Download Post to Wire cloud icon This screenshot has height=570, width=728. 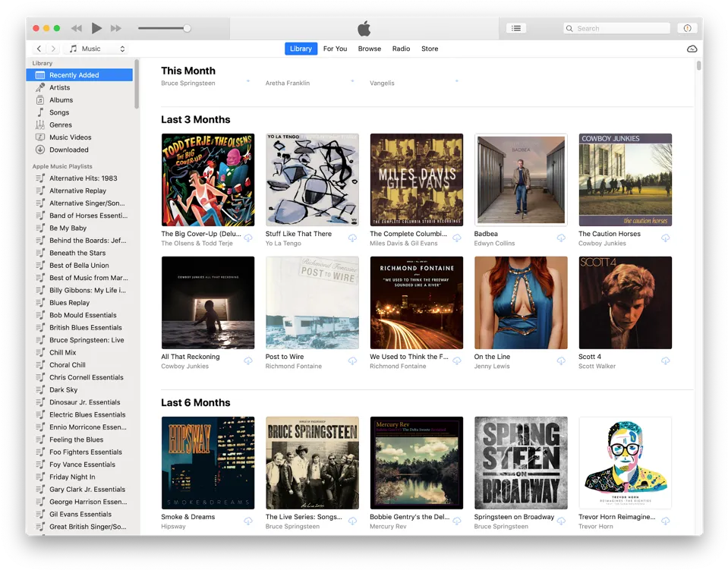click(353, 361)
